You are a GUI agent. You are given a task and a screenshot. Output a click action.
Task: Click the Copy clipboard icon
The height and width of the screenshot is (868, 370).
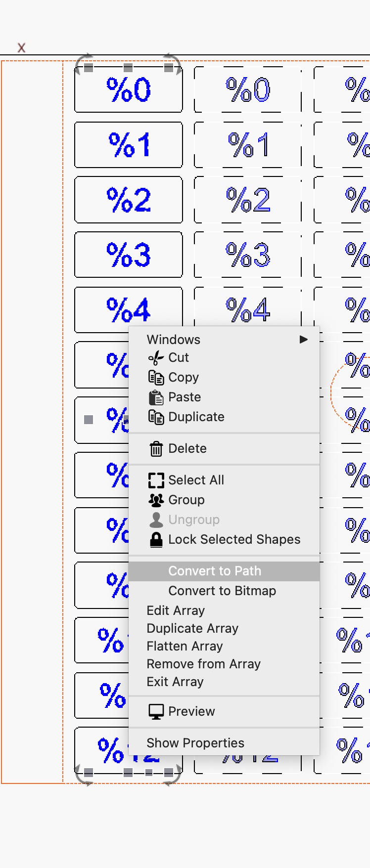pyautogui.click(x=156, y=378)
